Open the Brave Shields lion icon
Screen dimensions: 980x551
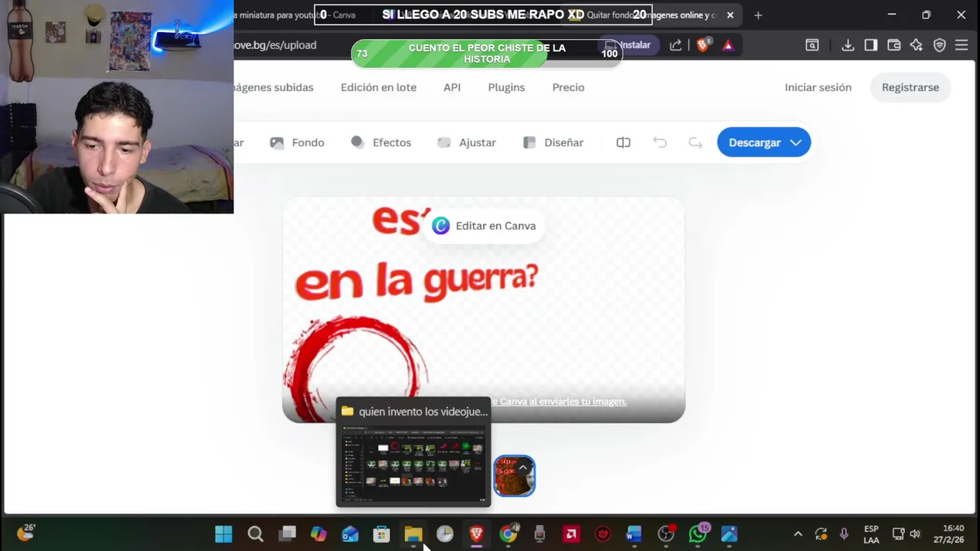703,45
